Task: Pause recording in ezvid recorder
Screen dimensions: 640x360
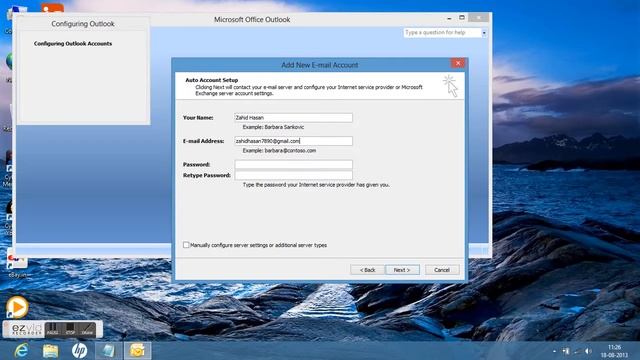Action: pyautogui.click(x=52, y=329)
